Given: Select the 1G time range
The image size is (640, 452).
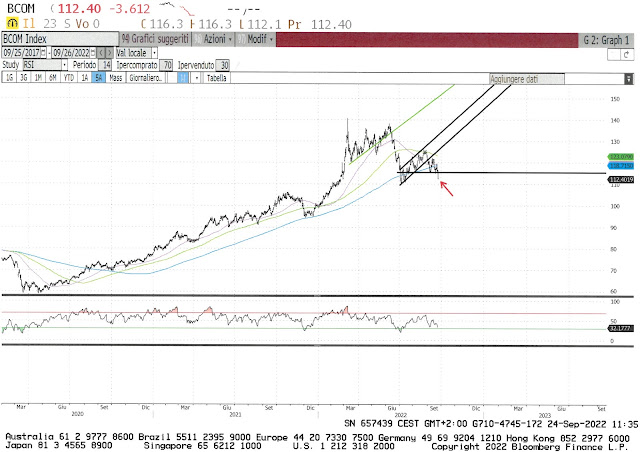Looking at the screenshot, I should click(9, 78).
